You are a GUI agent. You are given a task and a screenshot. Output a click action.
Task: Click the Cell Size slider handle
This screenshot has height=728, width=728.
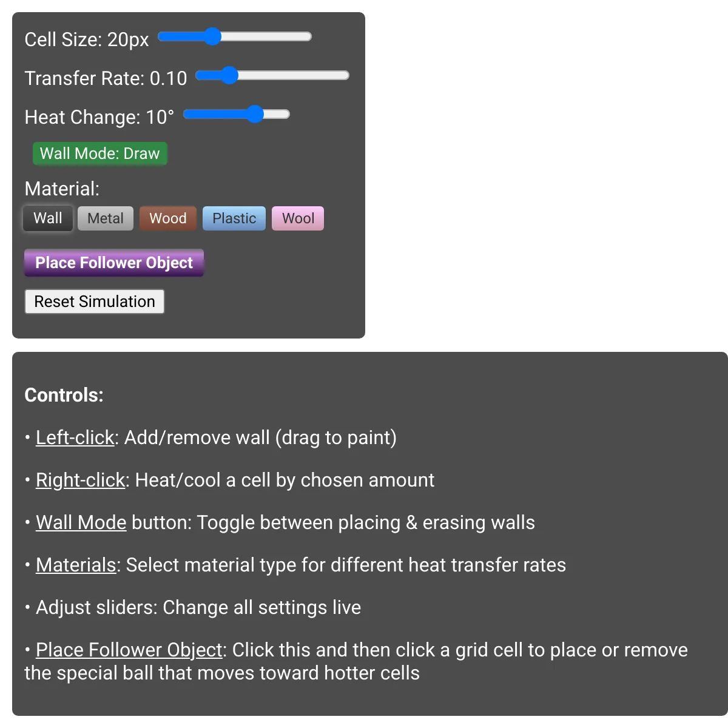point(212,36)
